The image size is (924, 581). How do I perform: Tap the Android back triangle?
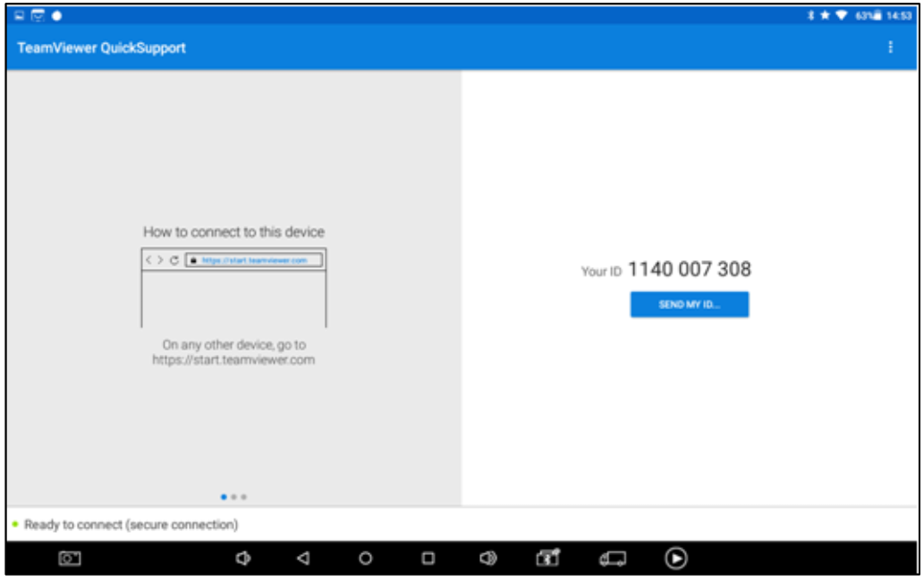point(303,558)
